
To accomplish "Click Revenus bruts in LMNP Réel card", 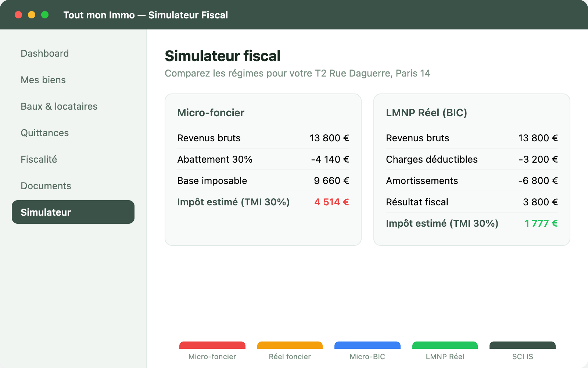I will coord(417,138).
